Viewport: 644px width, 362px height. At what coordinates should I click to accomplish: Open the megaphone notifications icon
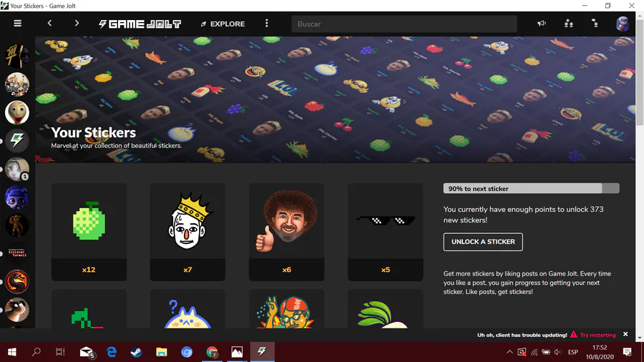point(542,24)
